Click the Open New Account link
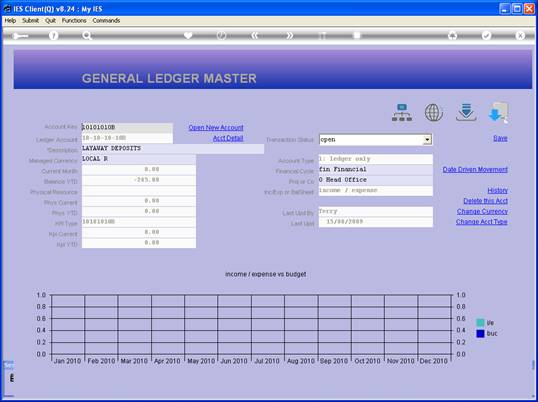 [216, 128]
